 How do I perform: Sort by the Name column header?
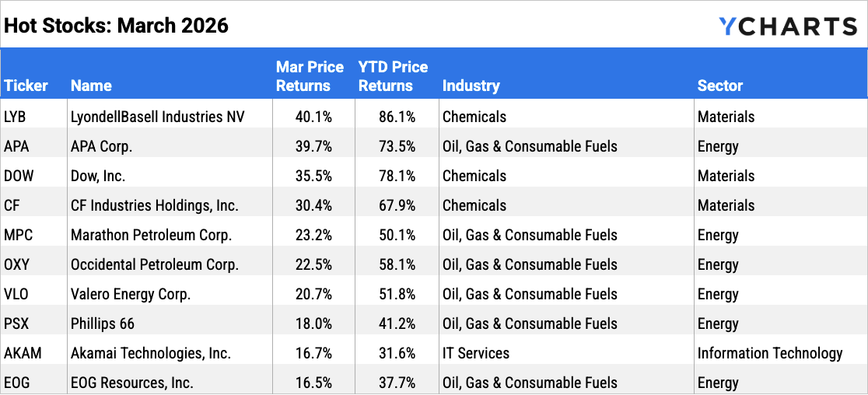coord(91,86)
